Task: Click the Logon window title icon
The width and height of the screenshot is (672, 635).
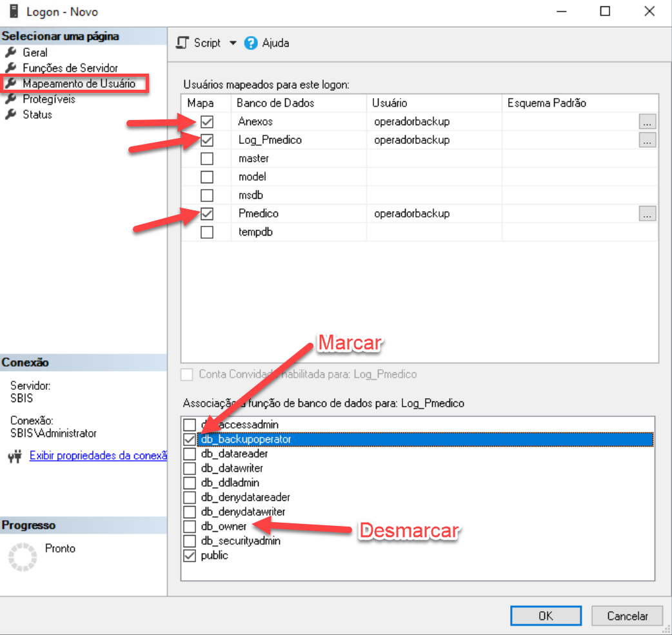Action: tap(12, 12)
